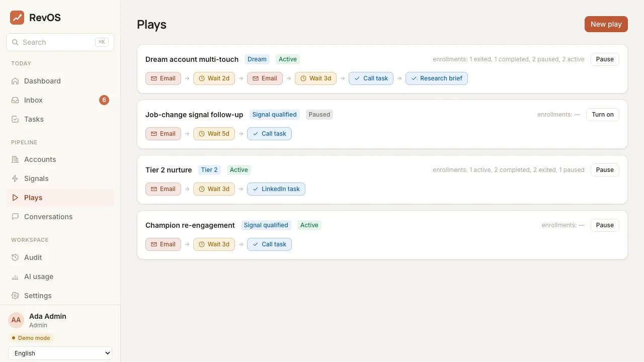Click the Tasks checkbox icon in sidebar
Viewport: 644px width, 362px height.
click(x=15, y=119)
